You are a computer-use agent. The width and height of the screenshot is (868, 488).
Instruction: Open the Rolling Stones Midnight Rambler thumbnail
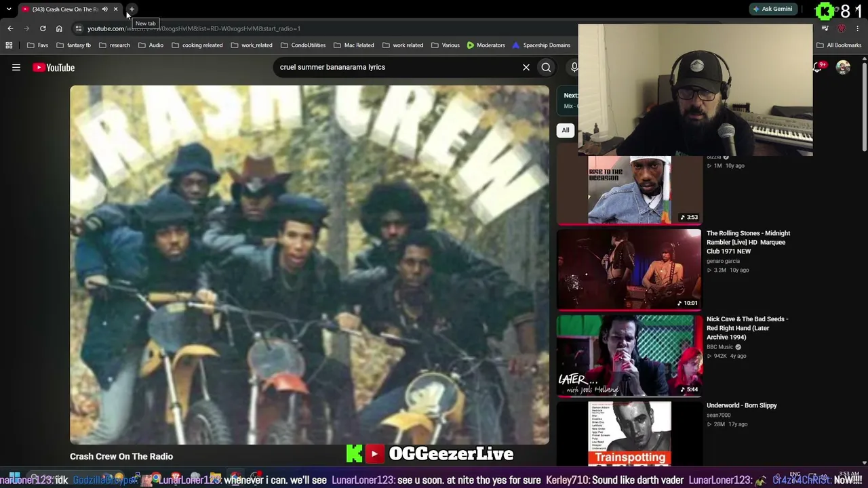(x=629, y=269)
